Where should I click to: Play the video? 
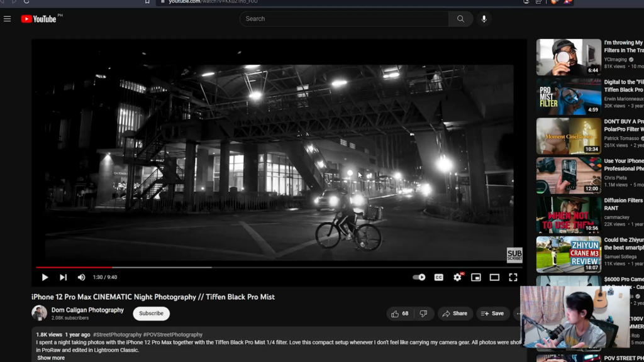point(45,277)
